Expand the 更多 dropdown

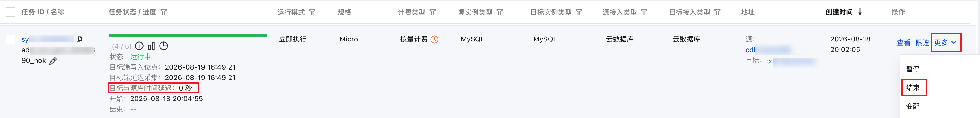945,42
